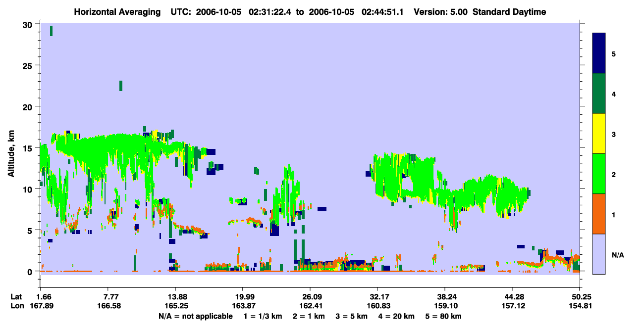Click the 'Version: 5.00' text in the title
This screenshot has width=644, height=330.
point(440,11)
